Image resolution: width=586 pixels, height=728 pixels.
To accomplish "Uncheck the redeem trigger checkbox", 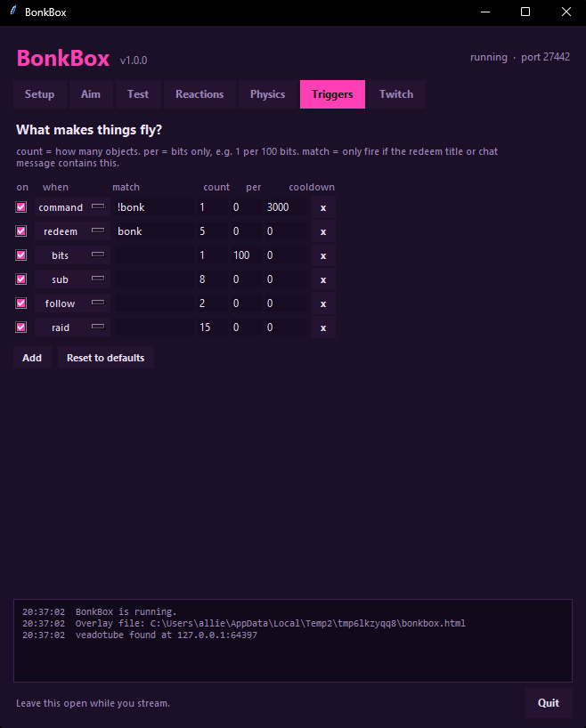I will pos(20,231).
